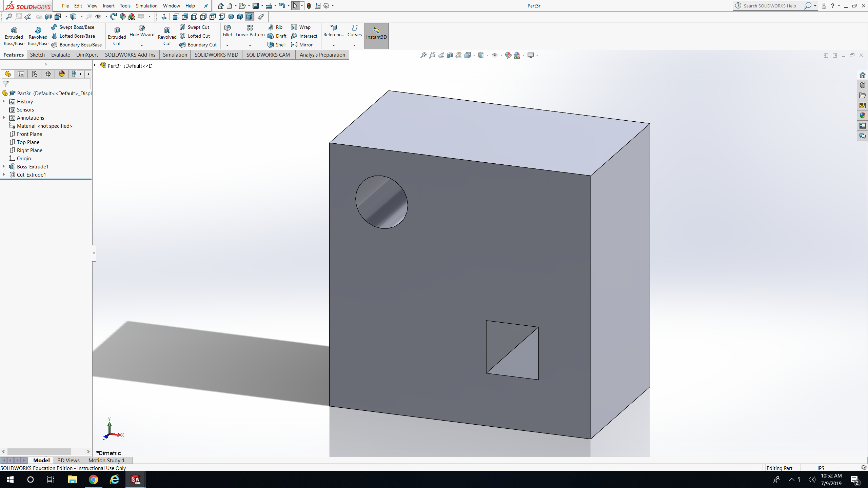
Task: Open the Curves dropdown arrow
Action: click(x=354, y=45)
